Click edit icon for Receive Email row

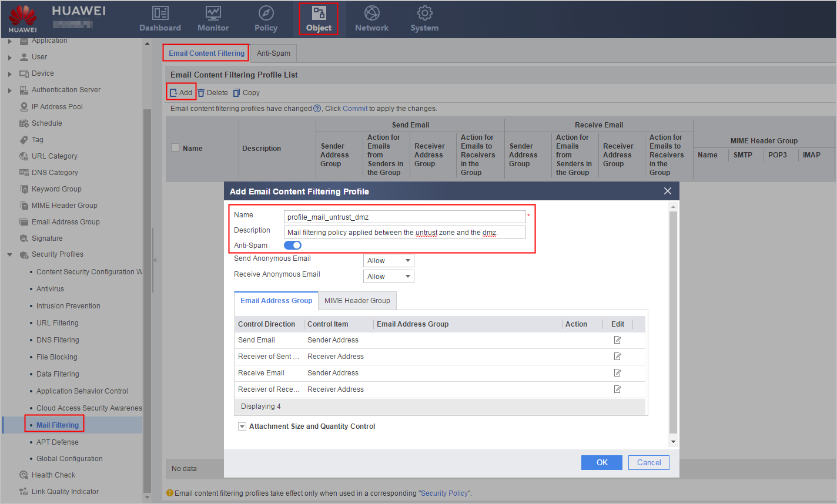click(x=618, y=373)
